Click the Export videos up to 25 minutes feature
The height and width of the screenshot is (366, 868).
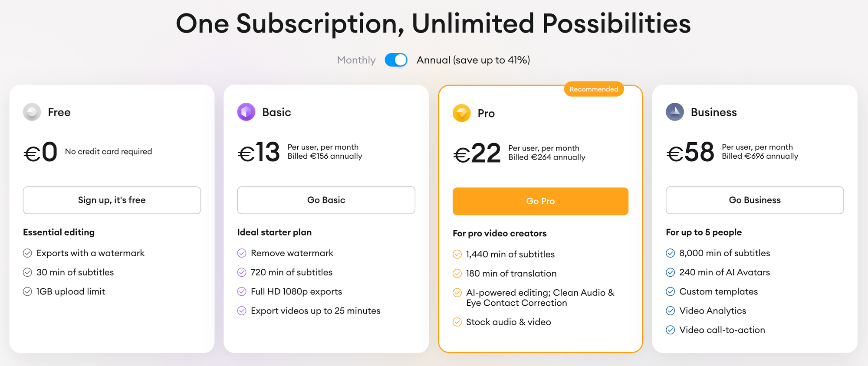pos(316,311)
